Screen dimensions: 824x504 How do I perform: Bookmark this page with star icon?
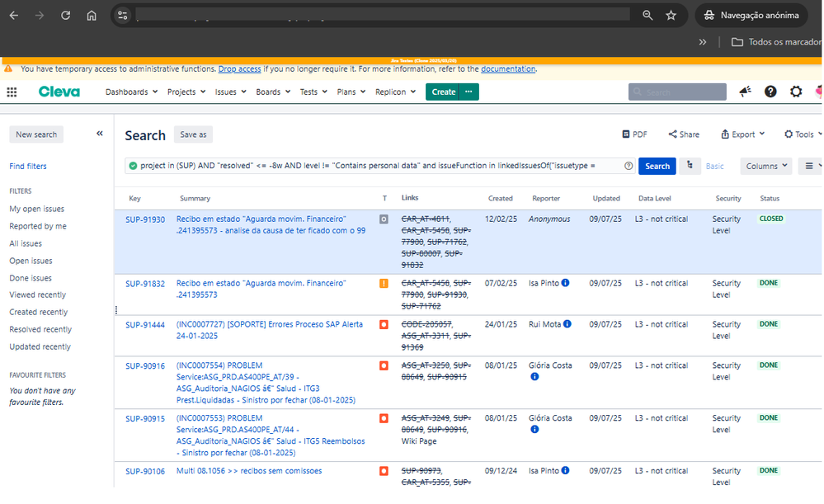click(671, 15)
